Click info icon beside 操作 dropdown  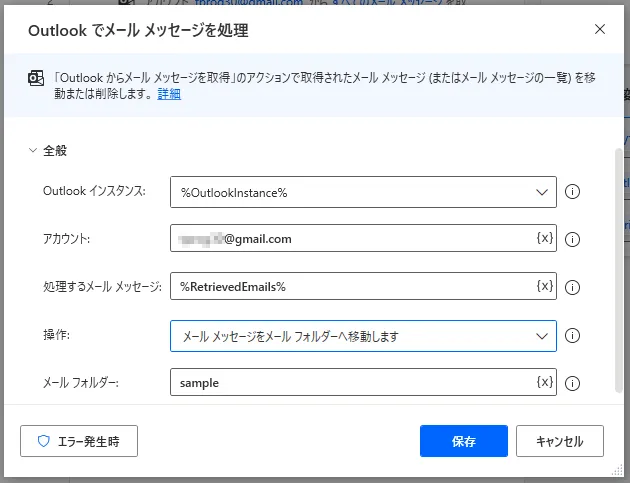click(x=572, y=336)
